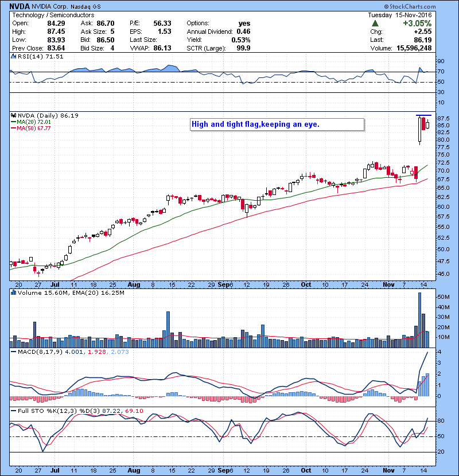Click the date 'Tuesday 15-Nov-2016'

pyautogui.click(x=400, y=15)
